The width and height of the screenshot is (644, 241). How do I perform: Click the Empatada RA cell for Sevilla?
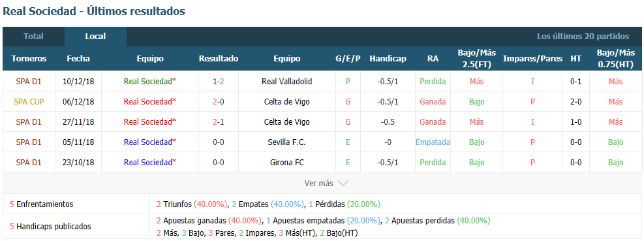[x=433, y=142]
